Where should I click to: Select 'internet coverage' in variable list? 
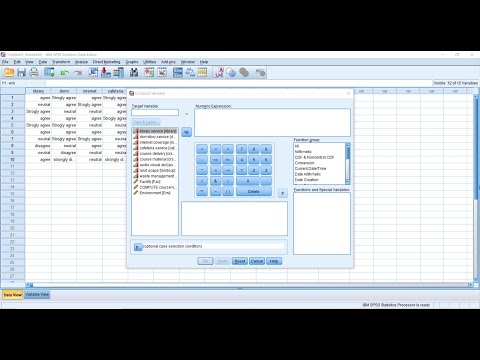coord(155,142)
